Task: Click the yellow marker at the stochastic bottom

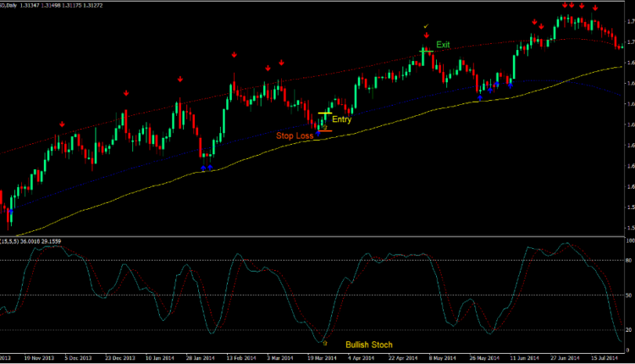Action: pos(324,342)
